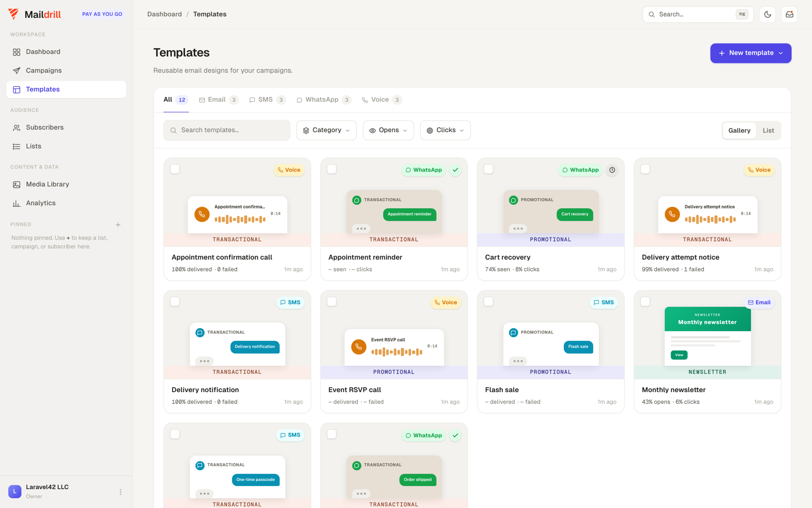Select the Appointment reminder checkbox
Image resolution: width=812 pixels, height=508 pixels.
pyautogui.click(x=332, y=169)
